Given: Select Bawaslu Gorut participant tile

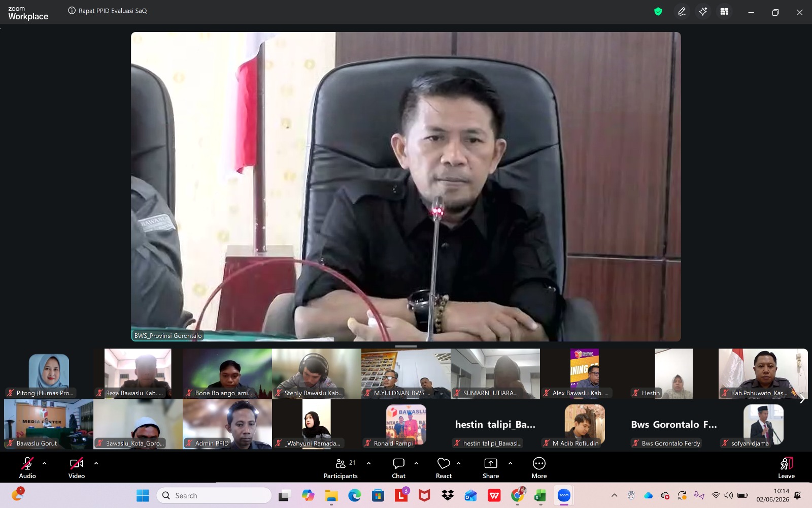Looking at the screenshot, I should tap(49, 424).
